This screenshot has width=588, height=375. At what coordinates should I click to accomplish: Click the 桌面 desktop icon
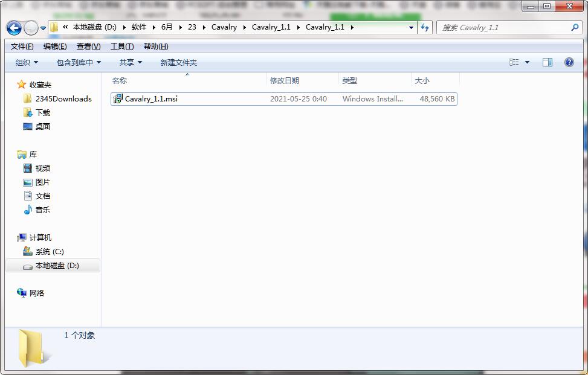(x=28, y=127)
